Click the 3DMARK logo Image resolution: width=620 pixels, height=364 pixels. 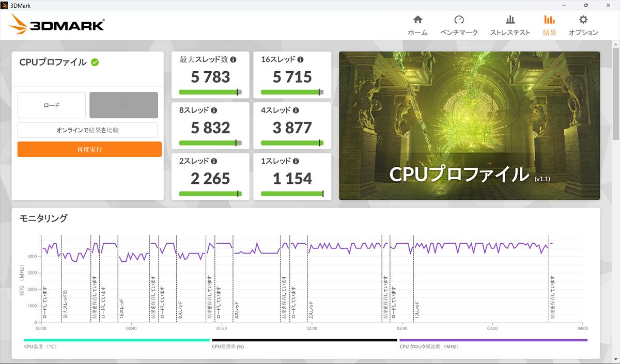[x=56, y=24]
